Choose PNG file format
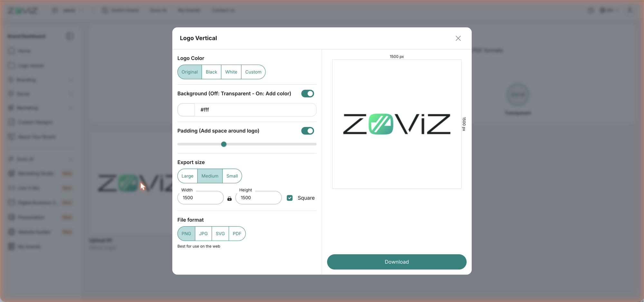This screenshot has width=644, height=302. [x=186, y=233]
